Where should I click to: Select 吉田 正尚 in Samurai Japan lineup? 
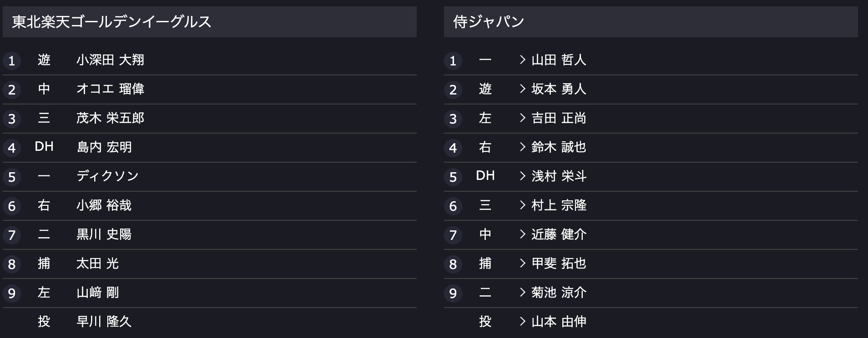[x=559, y=118]
